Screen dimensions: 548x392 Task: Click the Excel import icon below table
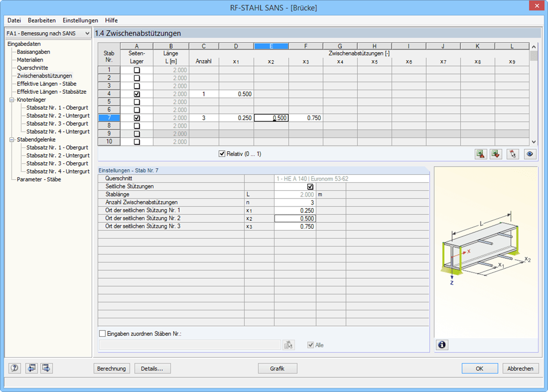[496, 154]
